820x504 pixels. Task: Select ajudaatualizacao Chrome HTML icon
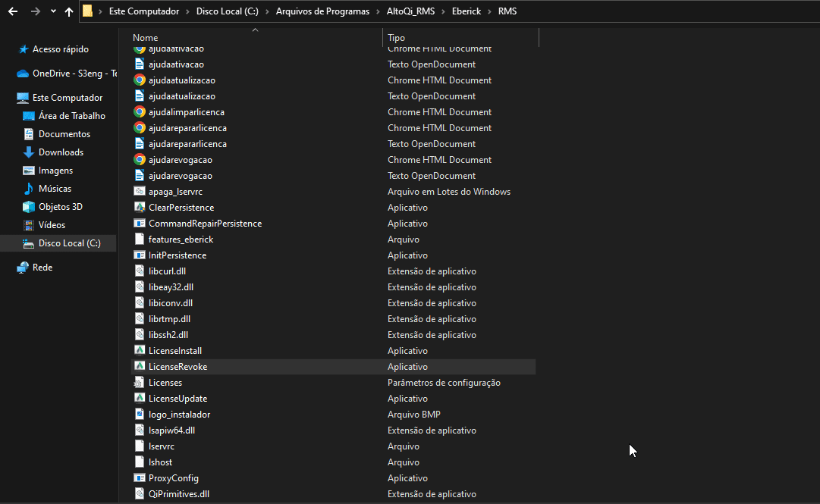click(x=139, y=80)
